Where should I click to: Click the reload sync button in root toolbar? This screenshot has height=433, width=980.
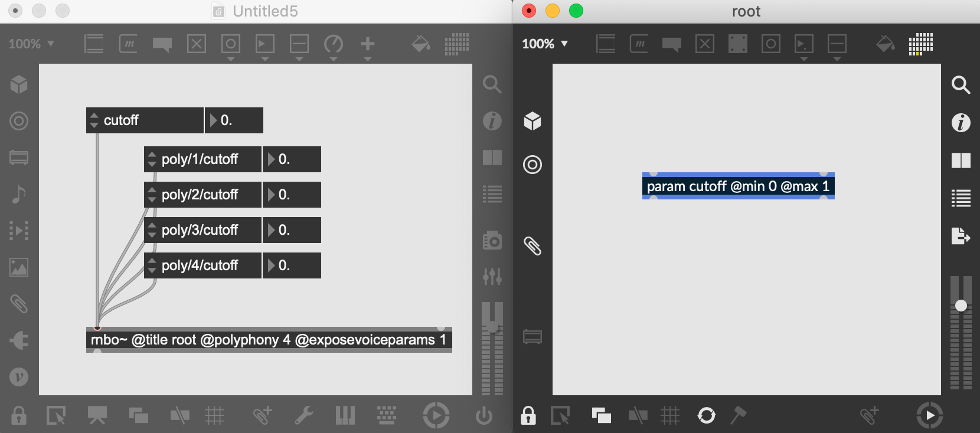[706, 415]
